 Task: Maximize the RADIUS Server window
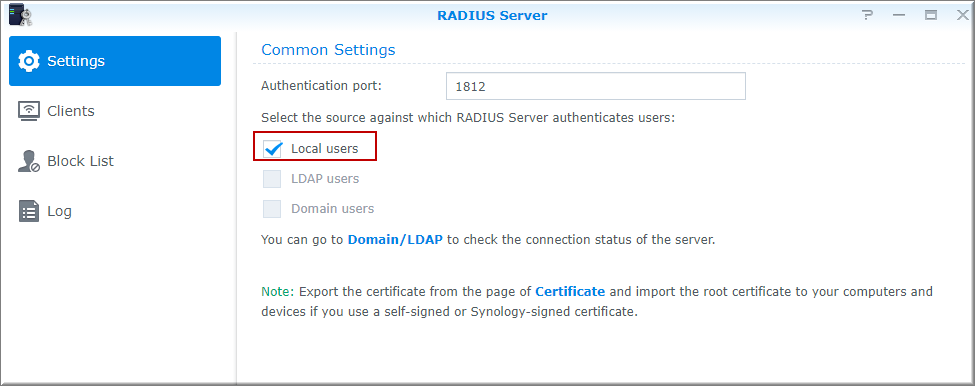(x=931, y=16)
